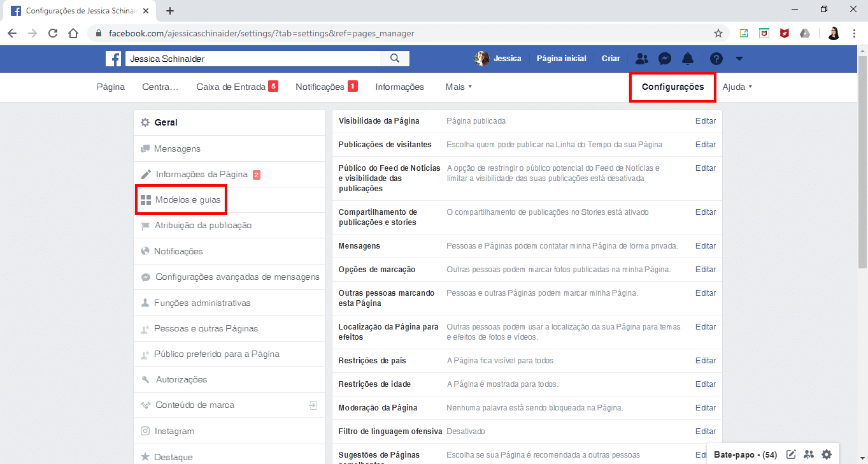The height and width of the screenshot is (464, 868).
Task: Bookmark this page with the star icon
Action: point(718,33)
